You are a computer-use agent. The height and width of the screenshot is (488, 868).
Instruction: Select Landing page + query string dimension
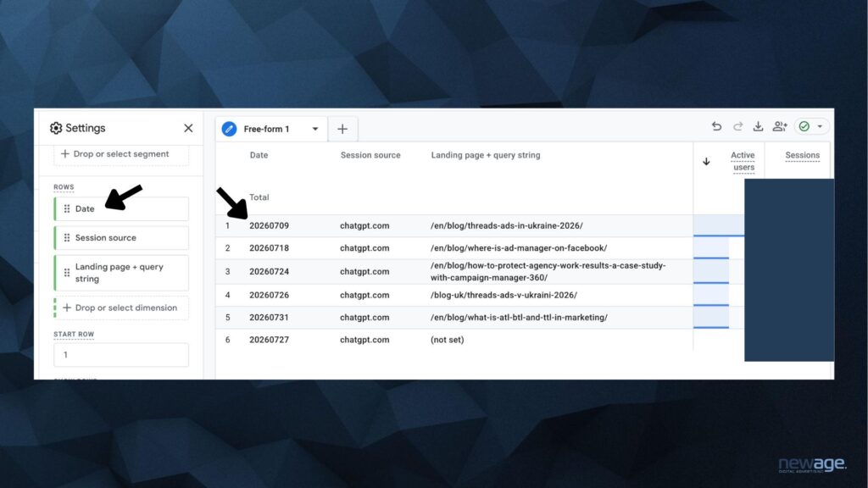(x=122, y=273)
